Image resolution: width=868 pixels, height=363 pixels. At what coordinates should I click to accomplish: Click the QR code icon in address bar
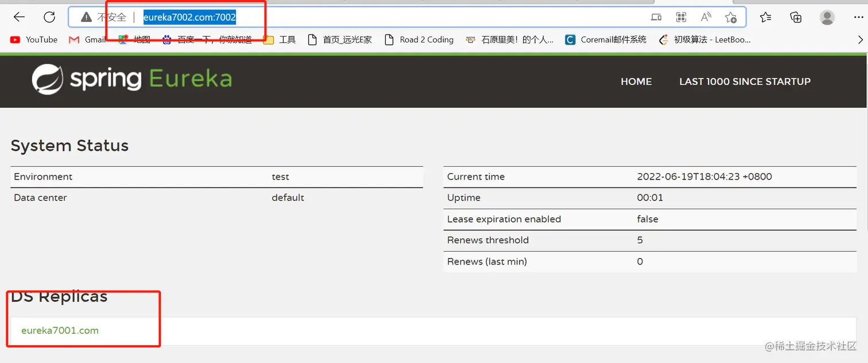tap(681, 17)
